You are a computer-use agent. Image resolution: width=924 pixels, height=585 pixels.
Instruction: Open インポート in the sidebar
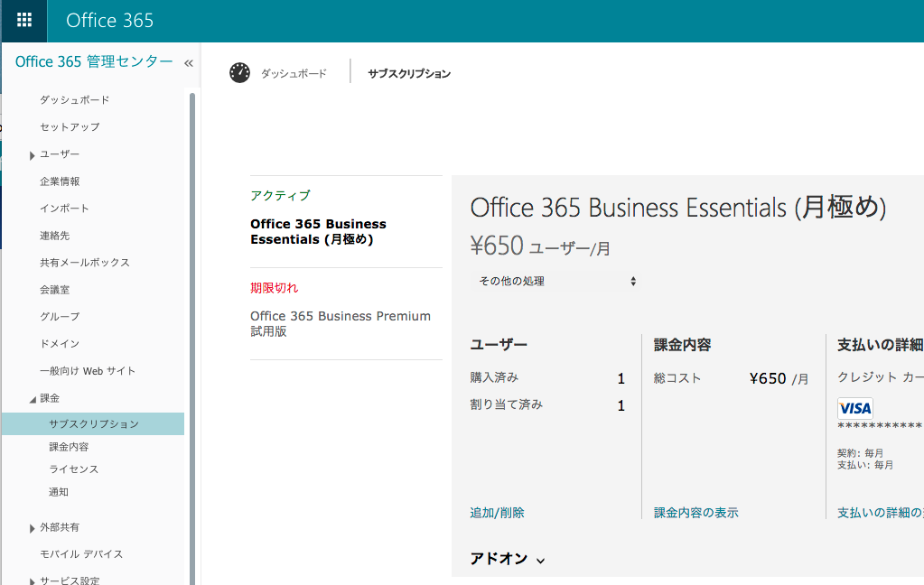tap(64, 208)
